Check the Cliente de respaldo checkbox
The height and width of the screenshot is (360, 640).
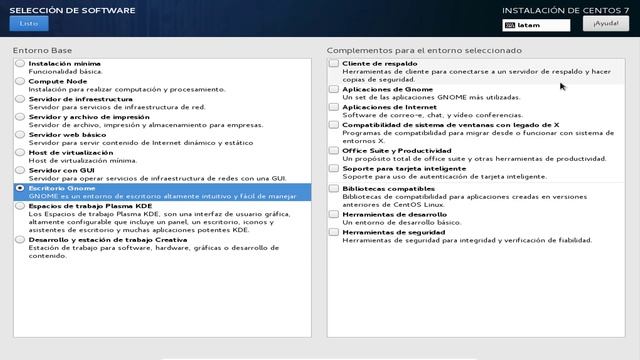(x=334, y=64)
